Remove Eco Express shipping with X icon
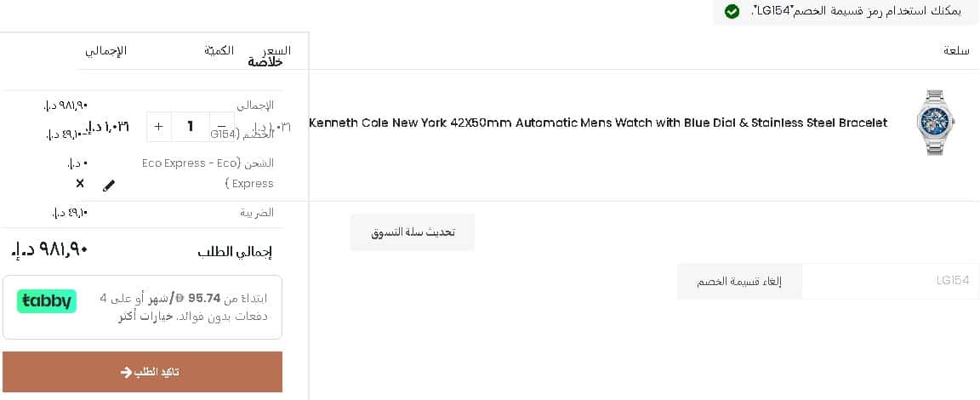This screenshot has width=980, height=400. pos(80,183)
